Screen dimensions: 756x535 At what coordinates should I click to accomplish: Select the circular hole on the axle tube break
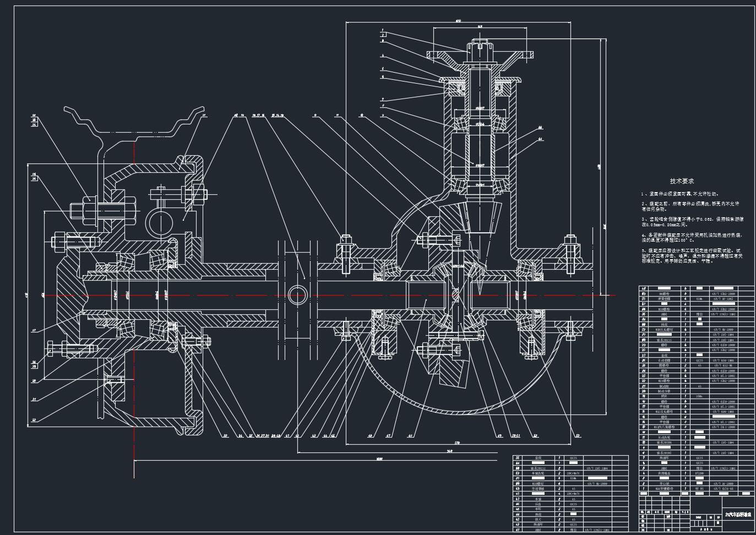tap(298, 295)
